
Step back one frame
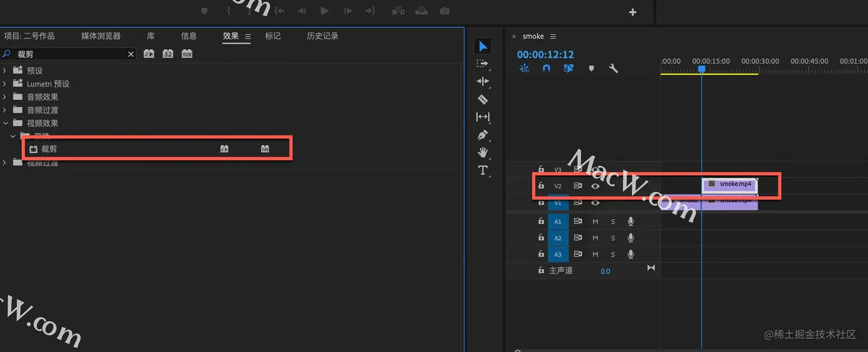pos(301,11)
